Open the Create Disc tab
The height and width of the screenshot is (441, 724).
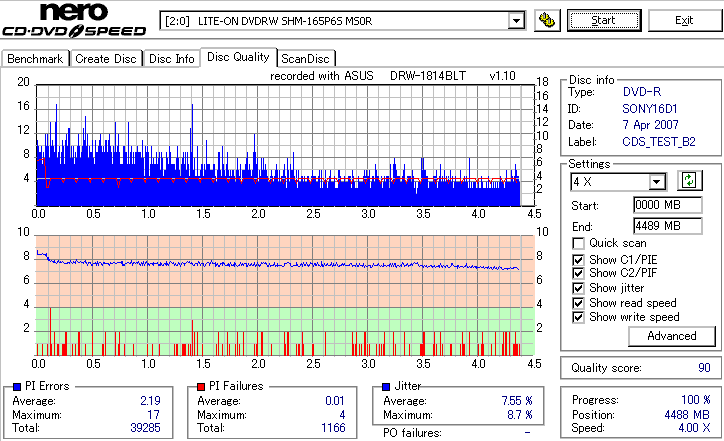tap(106, 59)
